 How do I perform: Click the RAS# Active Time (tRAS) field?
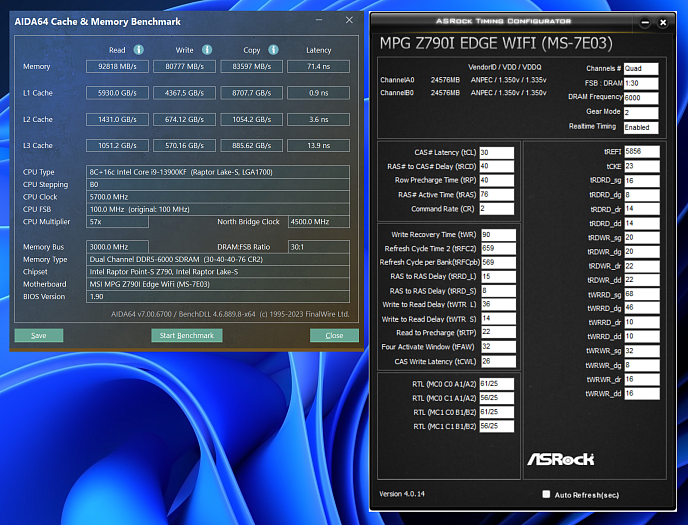(x=496, y=194)
